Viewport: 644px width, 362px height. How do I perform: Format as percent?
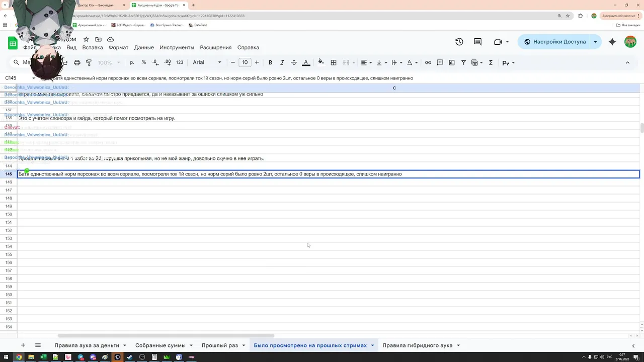click(x=144, y=62)
